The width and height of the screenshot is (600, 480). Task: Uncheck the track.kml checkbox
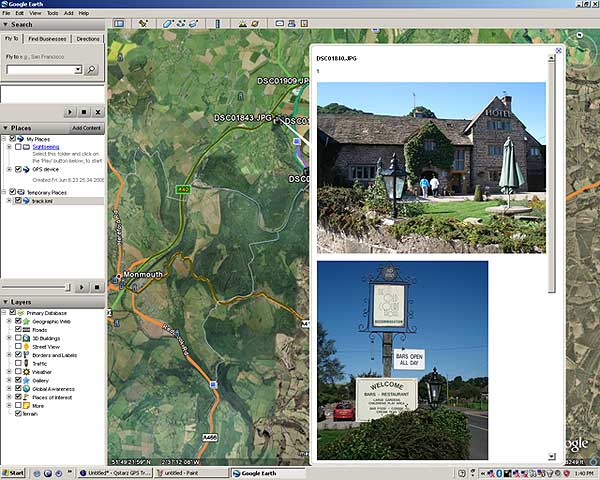(18, 201)
